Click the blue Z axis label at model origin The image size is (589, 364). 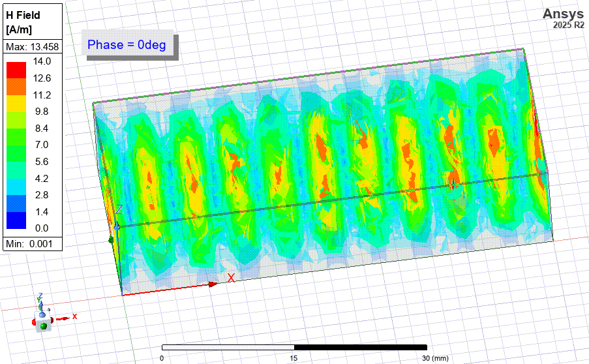[119, 209]
